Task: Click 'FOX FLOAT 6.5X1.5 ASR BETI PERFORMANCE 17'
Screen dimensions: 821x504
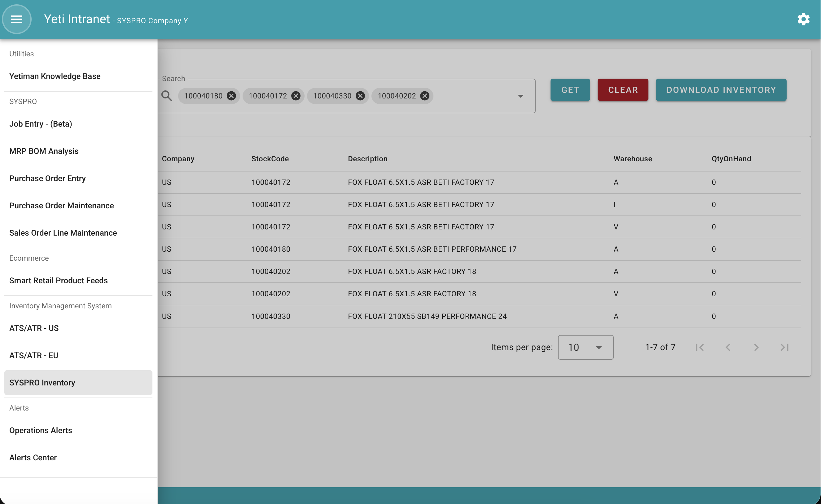Action: point(432,249)
